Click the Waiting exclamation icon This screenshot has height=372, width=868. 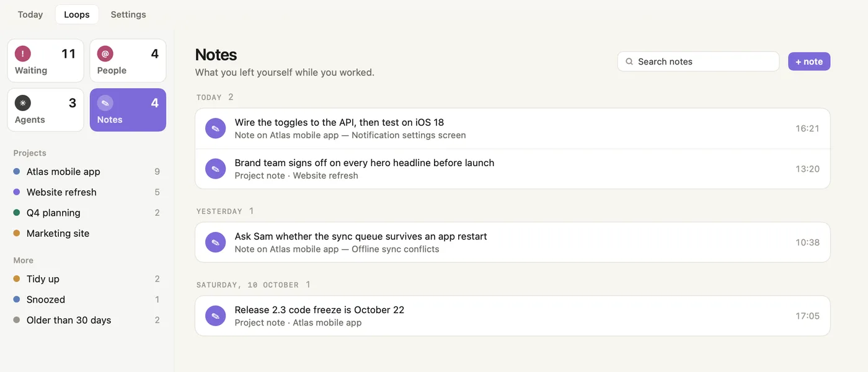click(x=23, y=54)
